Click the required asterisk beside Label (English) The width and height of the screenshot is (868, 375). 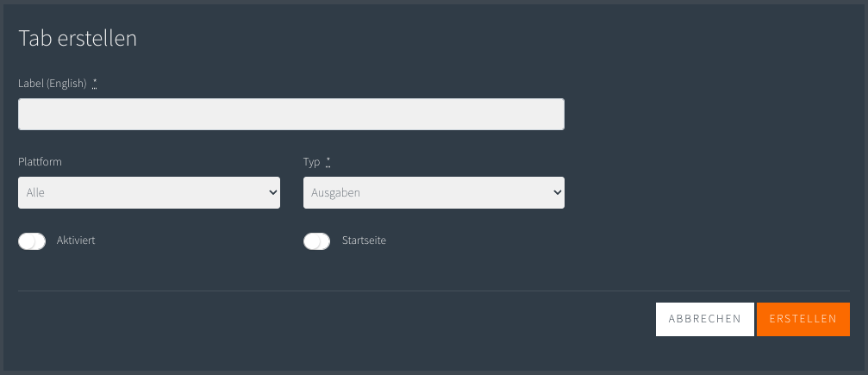point(95,83)
